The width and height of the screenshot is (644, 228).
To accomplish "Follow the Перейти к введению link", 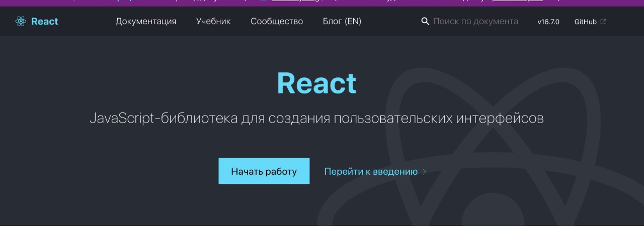I will click(x=371, y=172).
